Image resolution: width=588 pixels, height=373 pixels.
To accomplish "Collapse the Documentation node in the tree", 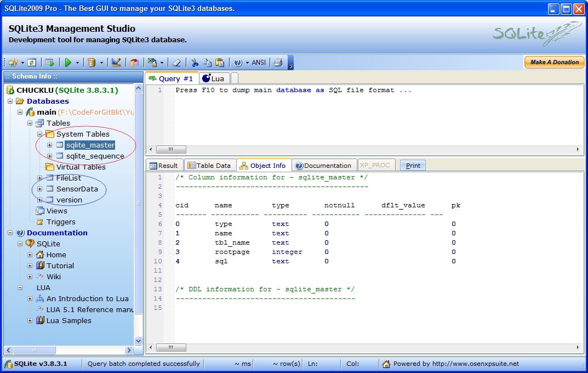I will pyautogui.click(x=10, y=233).
